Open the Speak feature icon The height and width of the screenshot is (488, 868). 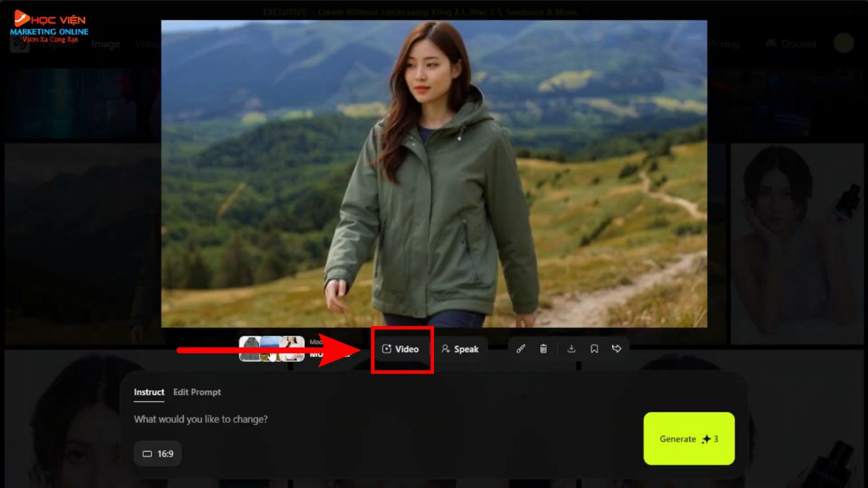coord(461,349)
